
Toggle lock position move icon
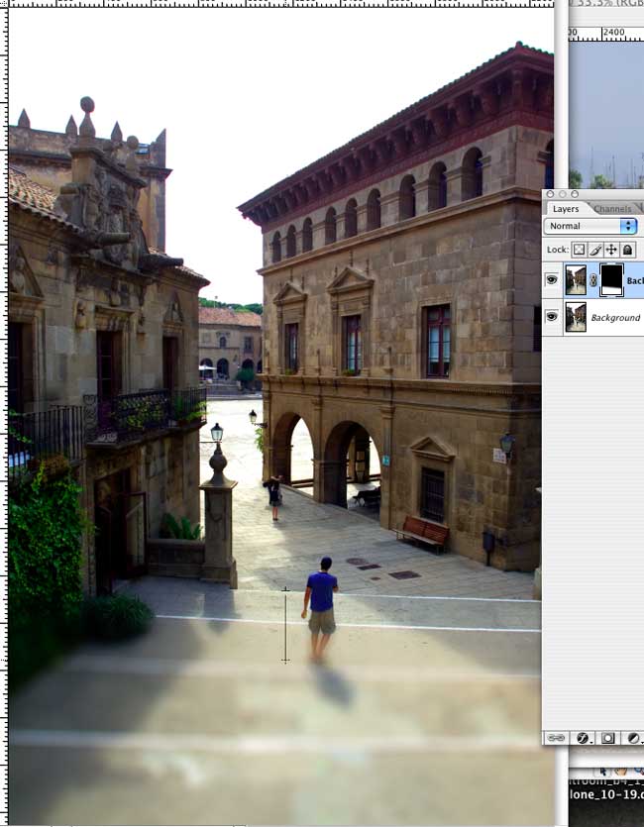pyautogui.click(x=611, y=251)
